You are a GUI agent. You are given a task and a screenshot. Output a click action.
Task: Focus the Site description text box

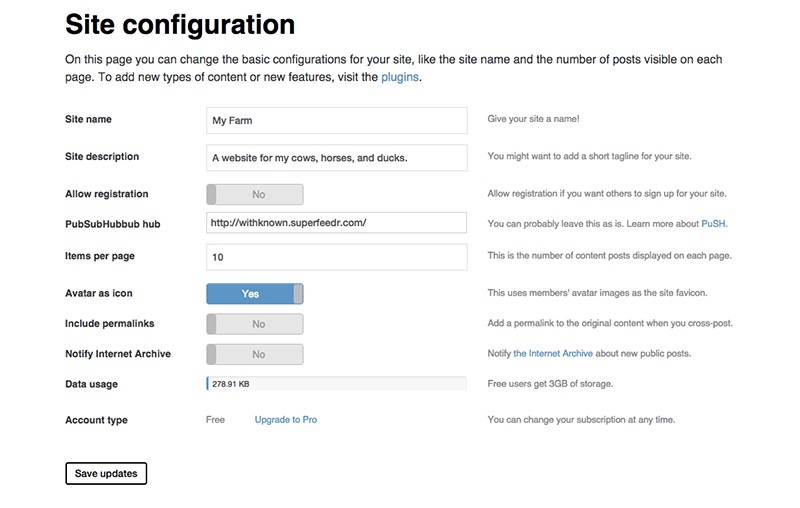tap(337, 158)
